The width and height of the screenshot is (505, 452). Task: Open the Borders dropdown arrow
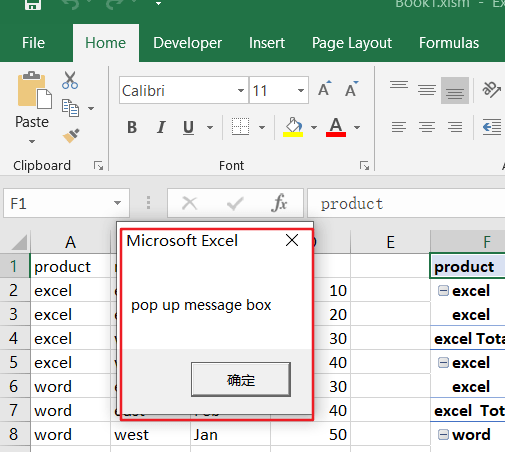tap(262, 127)
